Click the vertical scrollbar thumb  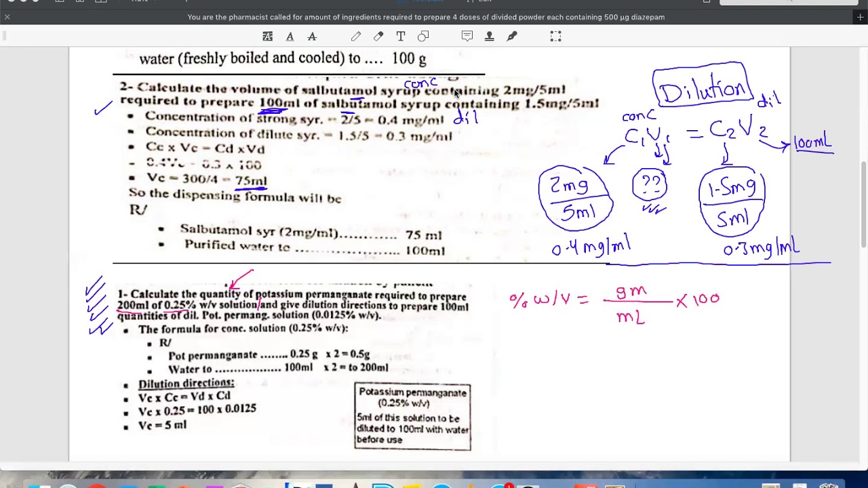coord(863,205)
